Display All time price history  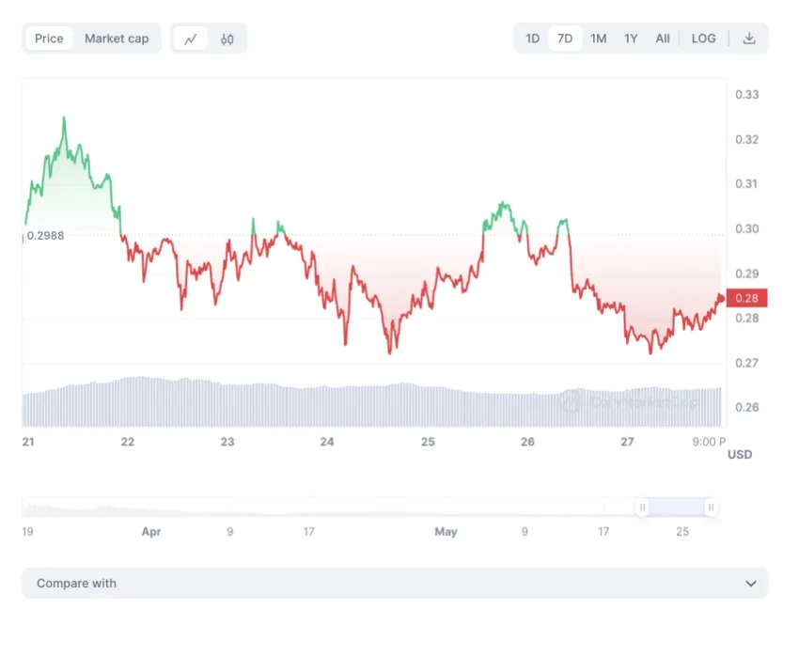663,39
